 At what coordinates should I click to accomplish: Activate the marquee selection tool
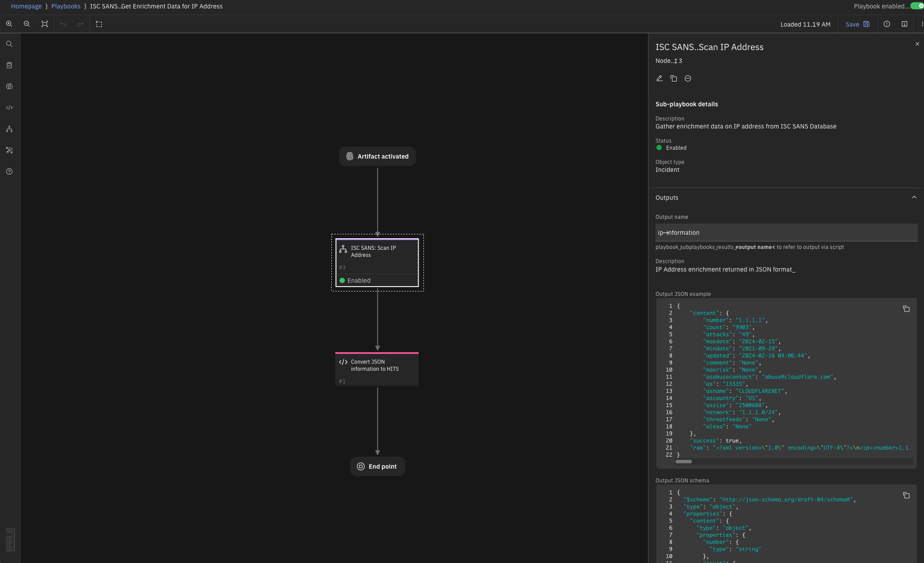pyautogui.click(x=99, y=24)
